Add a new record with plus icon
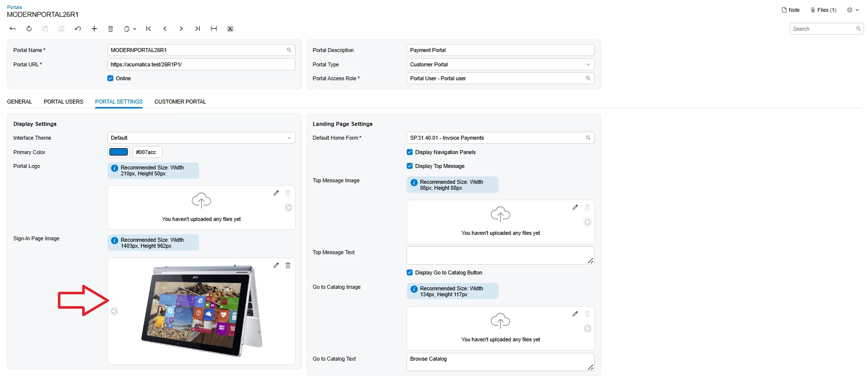The height and width of the screenshot is (379, 868). pyautogui.click(x=94, y=29)
